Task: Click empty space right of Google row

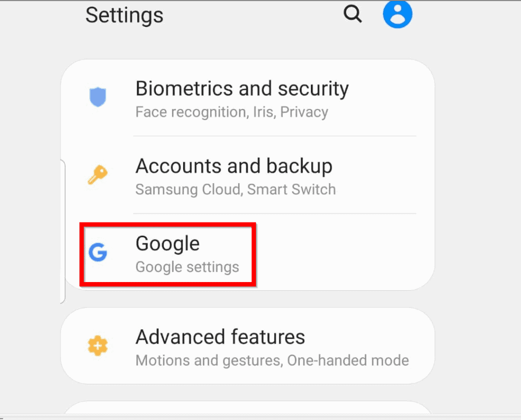Action: click(342, 253)
